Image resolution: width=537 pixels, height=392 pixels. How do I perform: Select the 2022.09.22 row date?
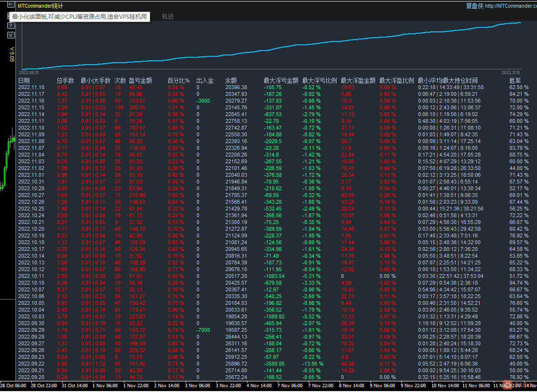point(31,364)
